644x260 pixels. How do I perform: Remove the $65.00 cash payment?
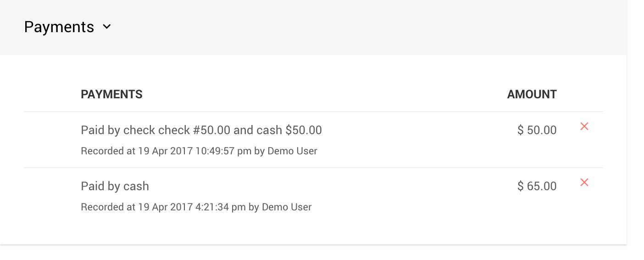(x=584, y=182)
